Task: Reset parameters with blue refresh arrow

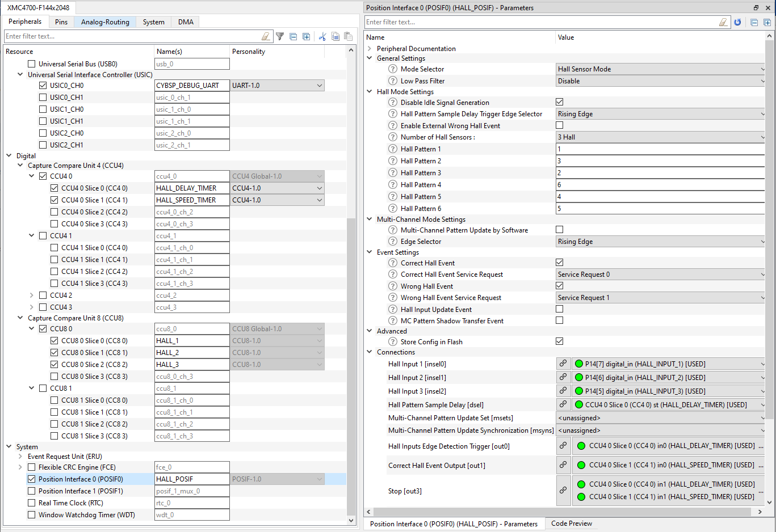Action: (737, 22)
